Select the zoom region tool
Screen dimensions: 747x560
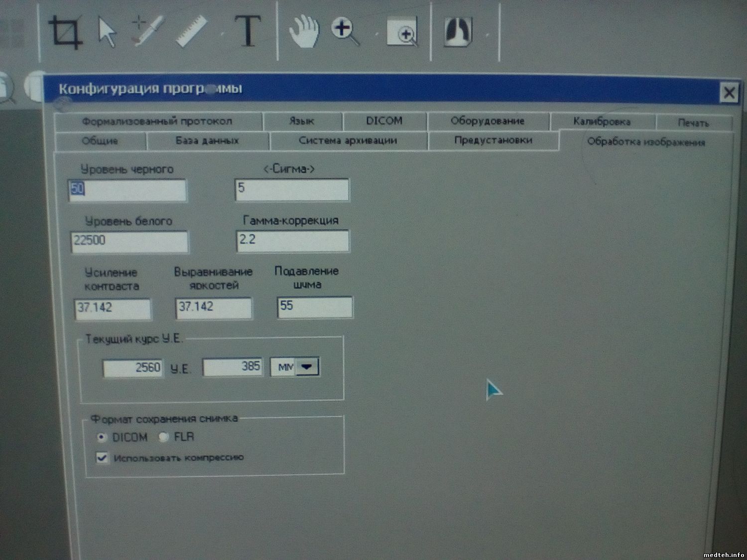pyautogui.click(x=402, y=34)
